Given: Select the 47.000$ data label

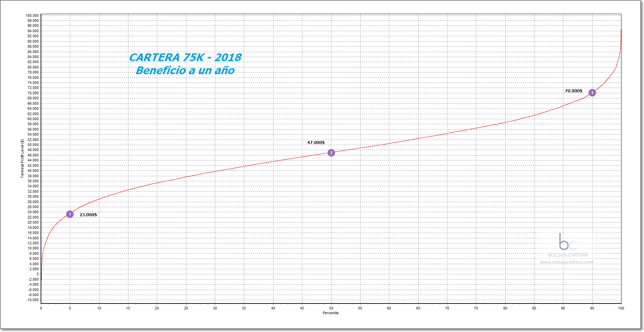Looking at the screenshot, I should pyautogui.click(x=316, y=143).
